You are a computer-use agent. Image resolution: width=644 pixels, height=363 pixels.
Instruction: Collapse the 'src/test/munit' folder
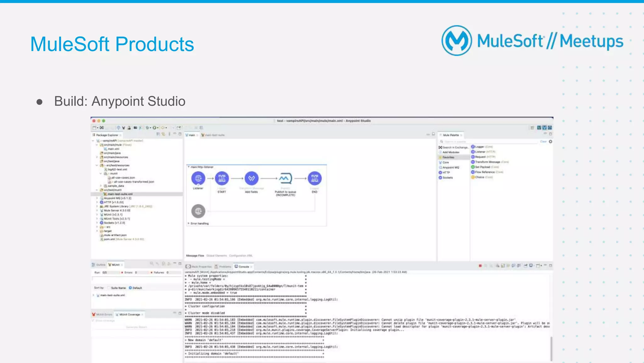(x=97, y=190)
